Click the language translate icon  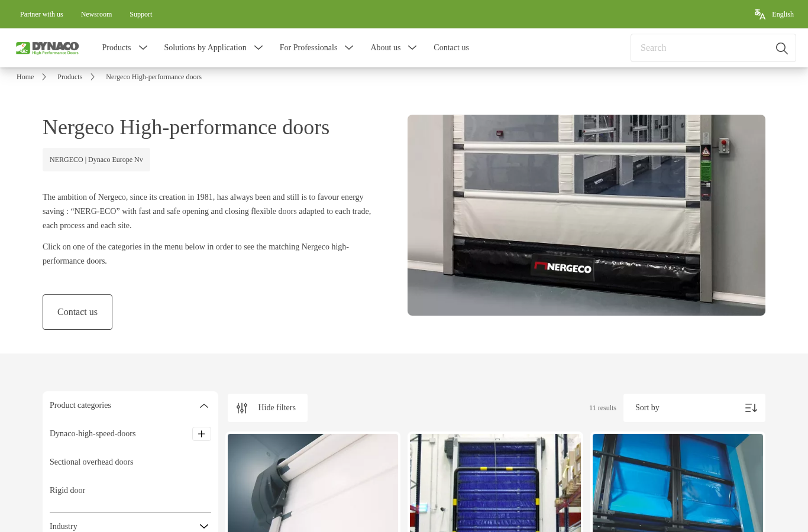tap(759, 14)
